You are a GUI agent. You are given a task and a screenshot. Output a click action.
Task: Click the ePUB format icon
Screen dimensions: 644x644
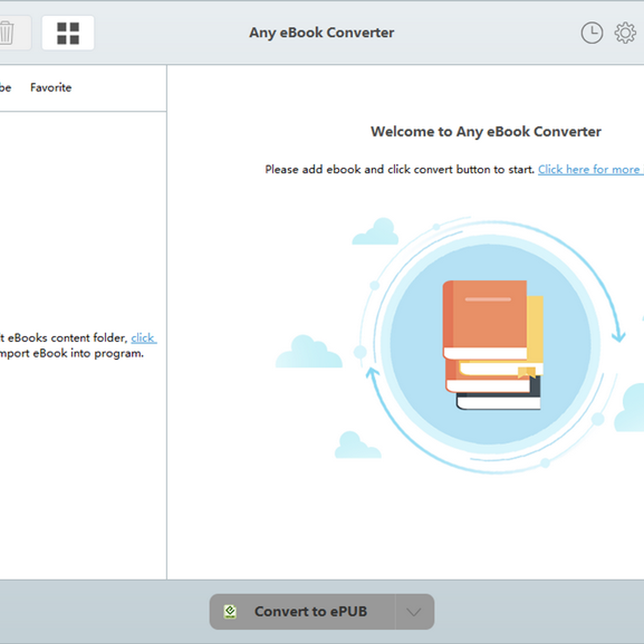click(230, 612)
